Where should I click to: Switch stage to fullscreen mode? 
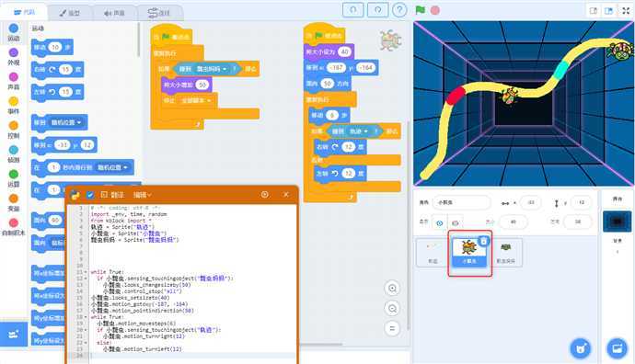click(x=626, y=10)
